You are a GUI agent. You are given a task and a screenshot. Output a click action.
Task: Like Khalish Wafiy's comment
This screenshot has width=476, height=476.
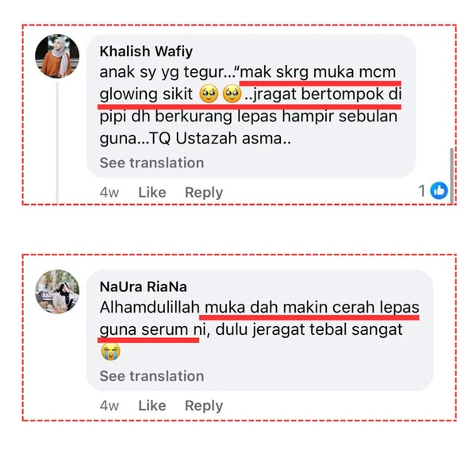[x=152, y=193]
